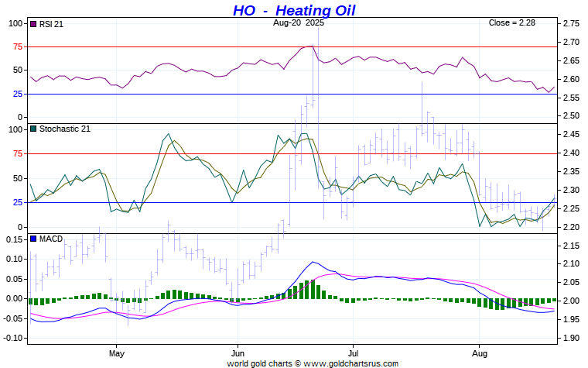
Task: Click the blue MACD legend swatch
Action: click(32, 239)
